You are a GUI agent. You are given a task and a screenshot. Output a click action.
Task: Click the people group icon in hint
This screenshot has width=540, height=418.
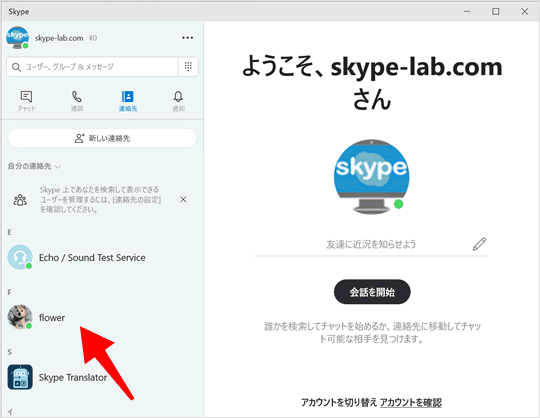point(20,200)
